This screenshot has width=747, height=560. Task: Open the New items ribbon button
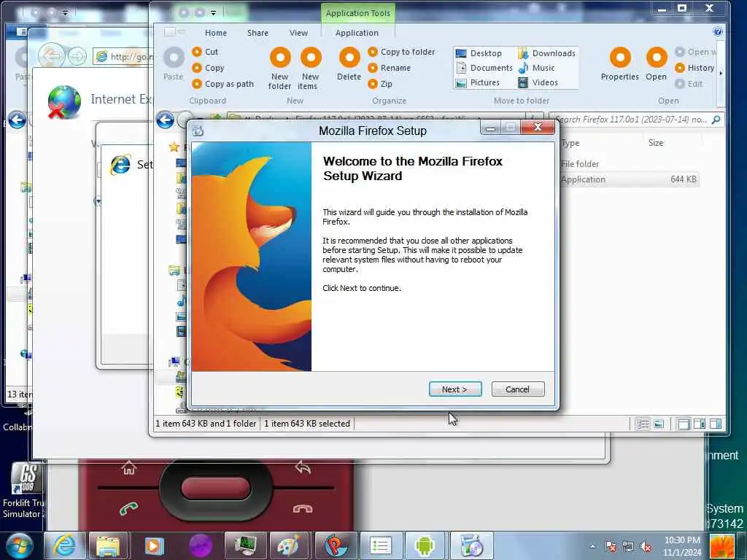[x=310, y=68]
